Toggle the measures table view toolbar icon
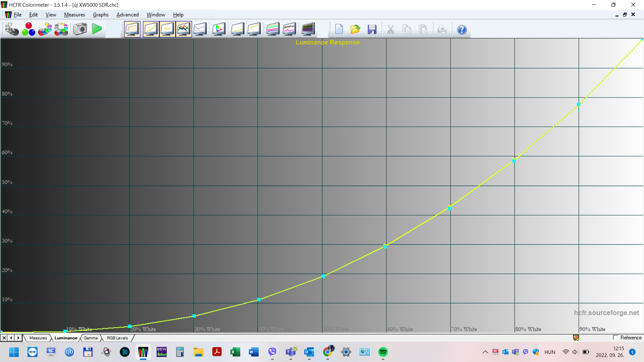 (132, 29)
